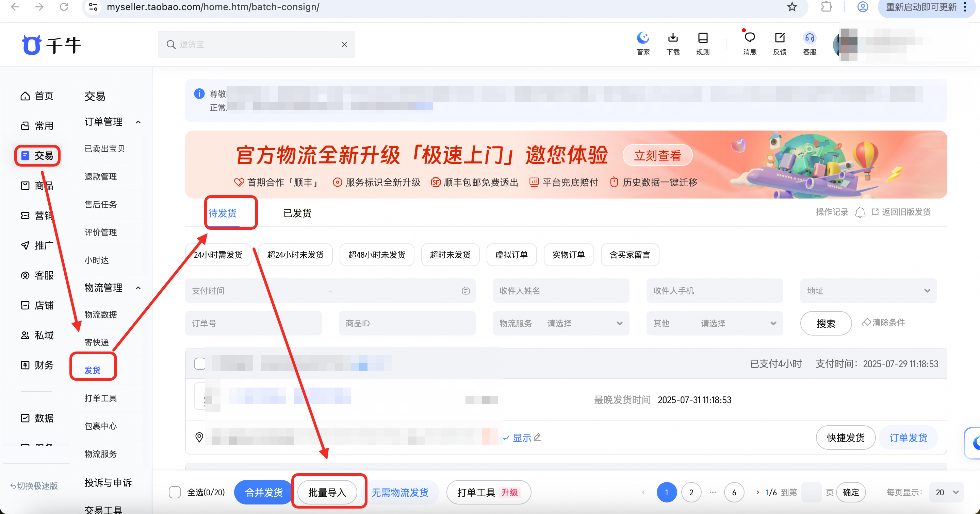Click the search magnifier icon
Screen dimensions: 980x514
click(171, 45)
